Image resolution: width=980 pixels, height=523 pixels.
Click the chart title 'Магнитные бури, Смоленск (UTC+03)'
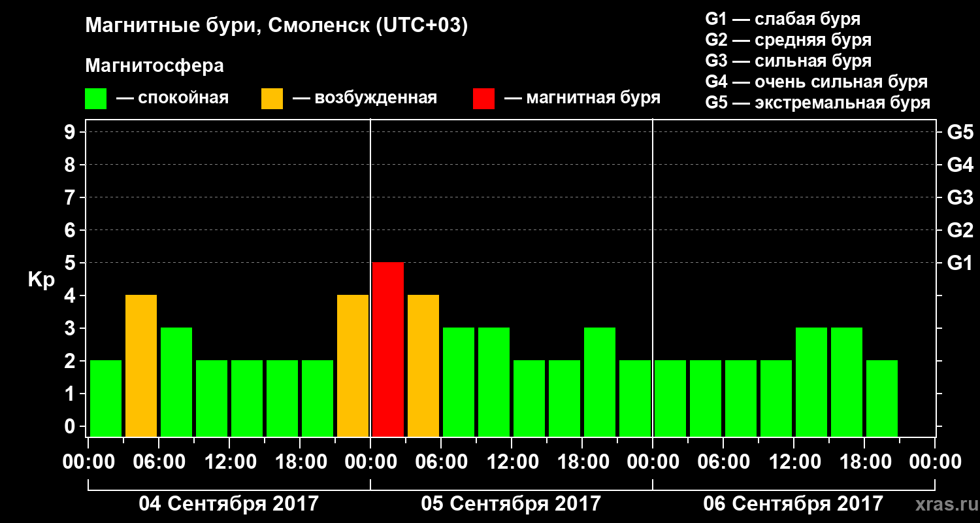coord(277,26)
